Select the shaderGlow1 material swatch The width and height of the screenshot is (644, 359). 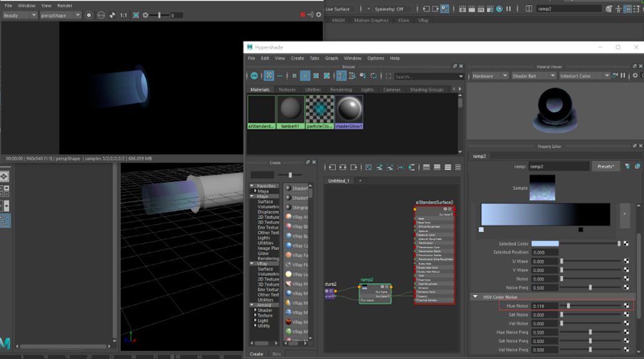pos(349,109)
